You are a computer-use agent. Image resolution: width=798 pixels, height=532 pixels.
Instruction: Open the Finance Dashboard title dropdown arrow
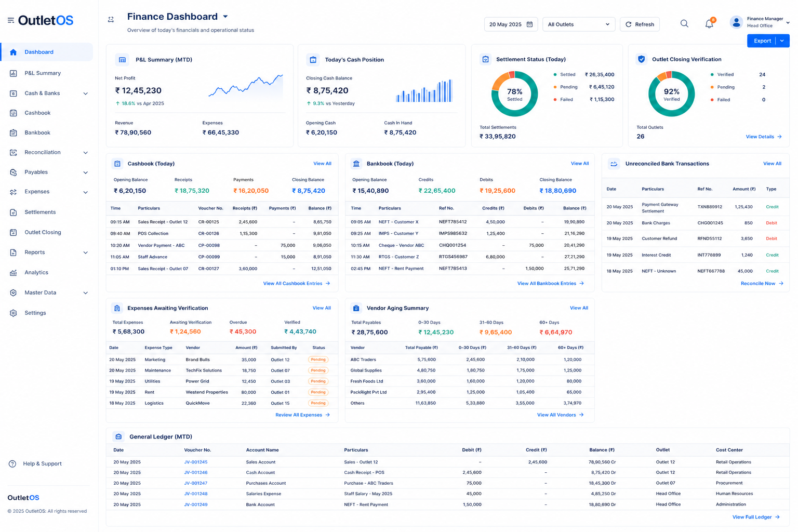pyautogui.click(x=225, y=17)
